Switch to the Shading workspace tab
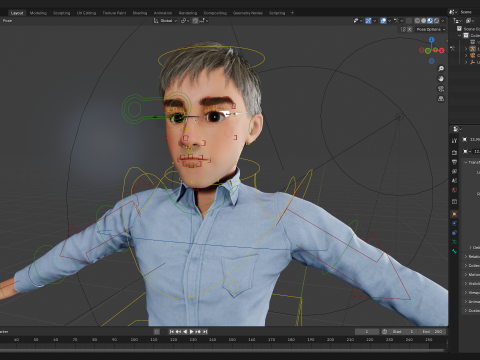 click(x=140, y=13)
